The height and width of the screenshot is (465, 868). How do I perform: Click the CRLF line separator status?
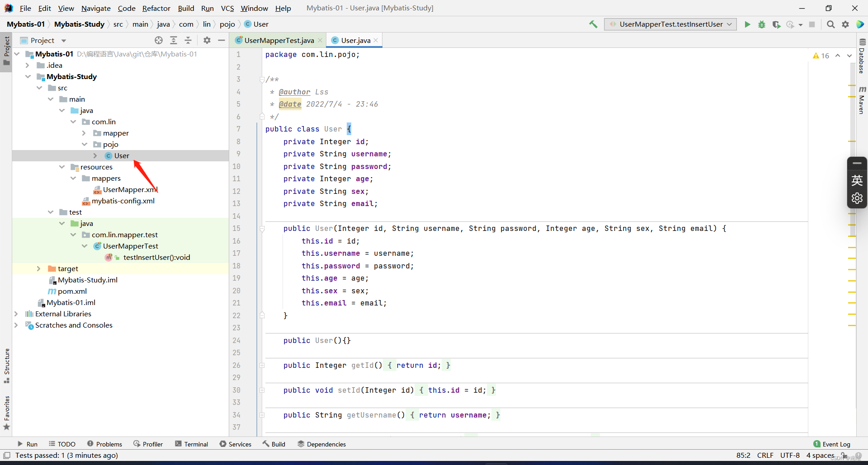point(765,456)
